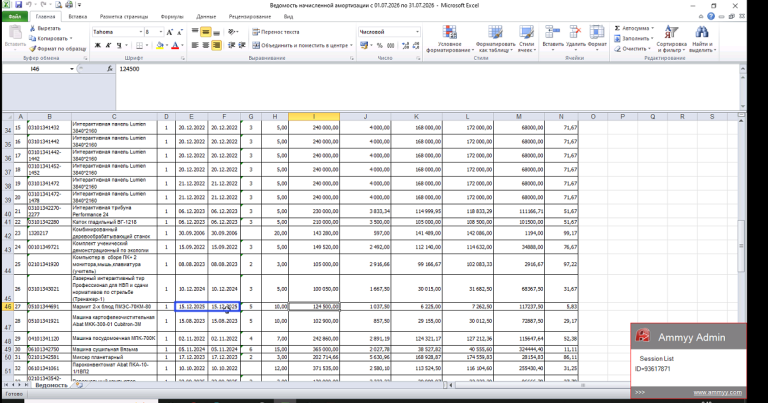The height and width of the screenshot is (403, 768).
Task: Click the Insert function fx icon
Action: [x=110, y=69]
